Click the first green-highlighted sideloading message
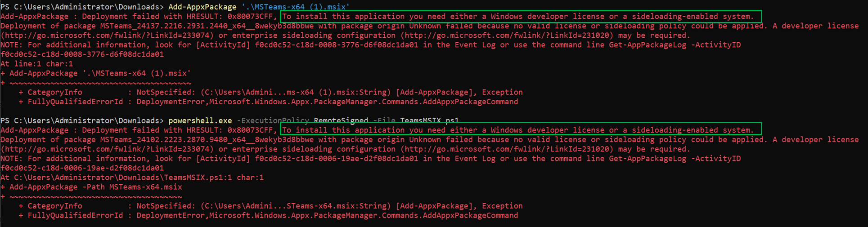 521,17
